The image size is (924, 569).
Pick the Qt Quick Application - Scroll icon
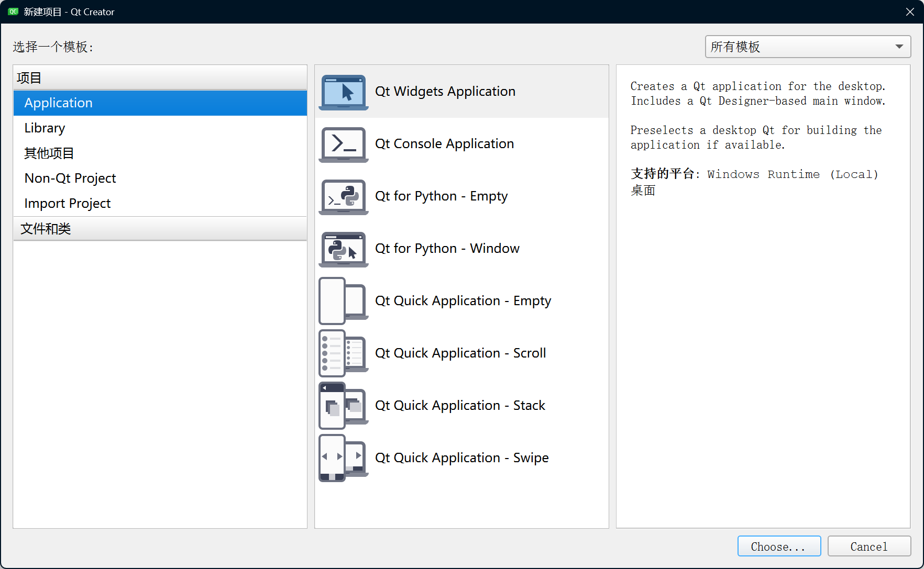[x=344, y=353]
